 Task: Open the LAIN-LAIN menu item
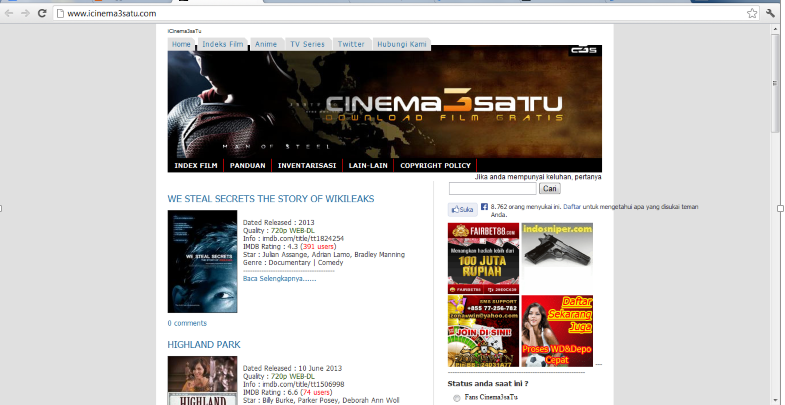pyautogui.click(x=368, y=165)
